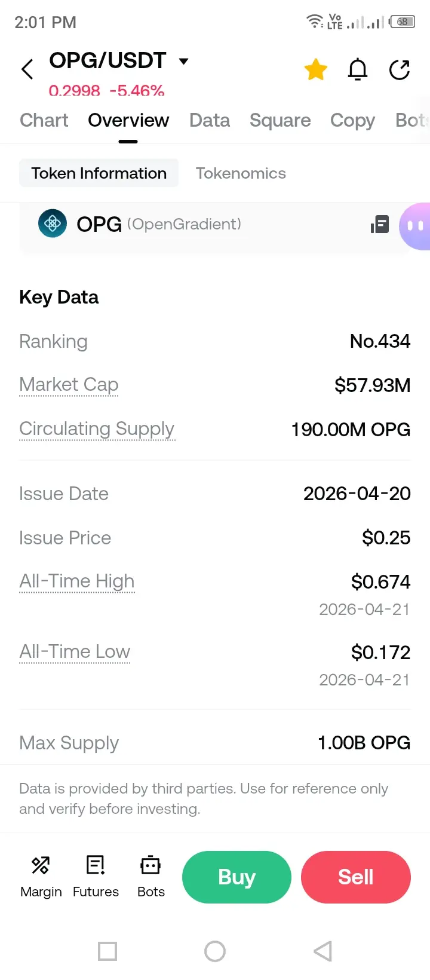Open price alert bell icon
This screenshot has width=430, height=980.
358,70
